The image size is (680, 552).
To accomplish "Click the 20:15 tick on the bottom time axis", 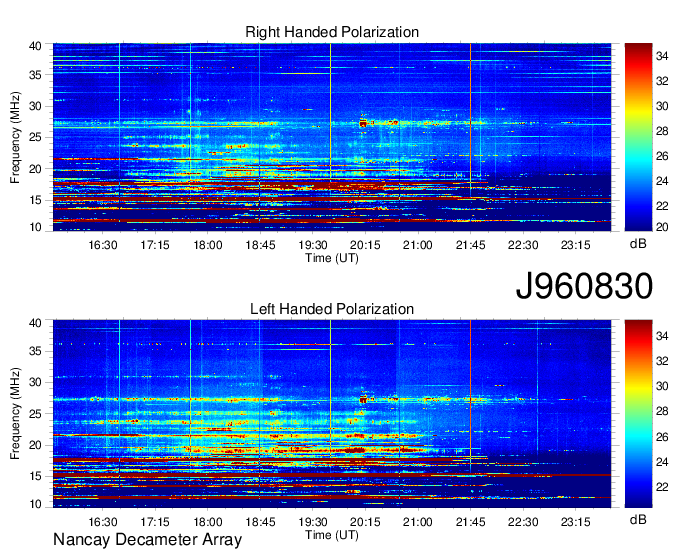I will (x=365, y=522).
